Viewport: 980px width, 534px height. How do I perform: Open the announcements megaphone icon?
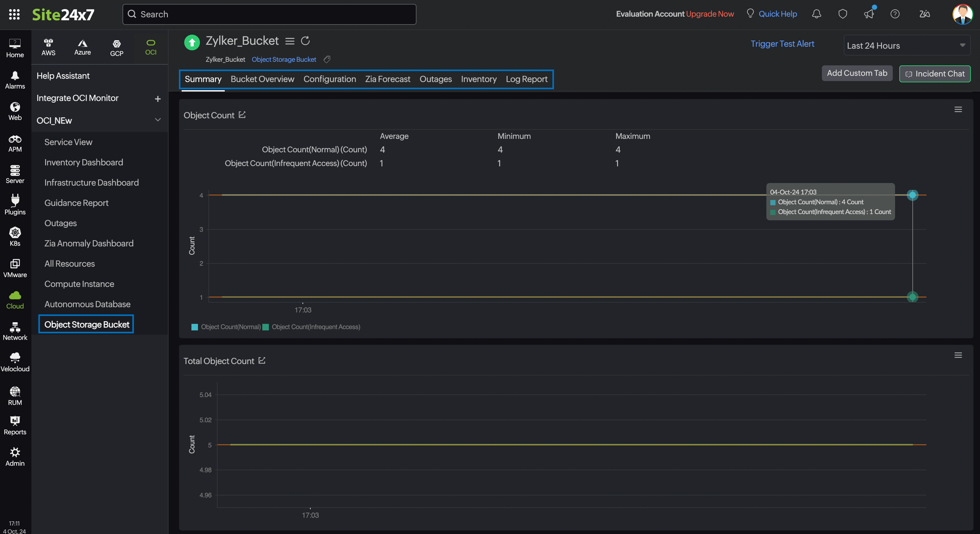869,14
